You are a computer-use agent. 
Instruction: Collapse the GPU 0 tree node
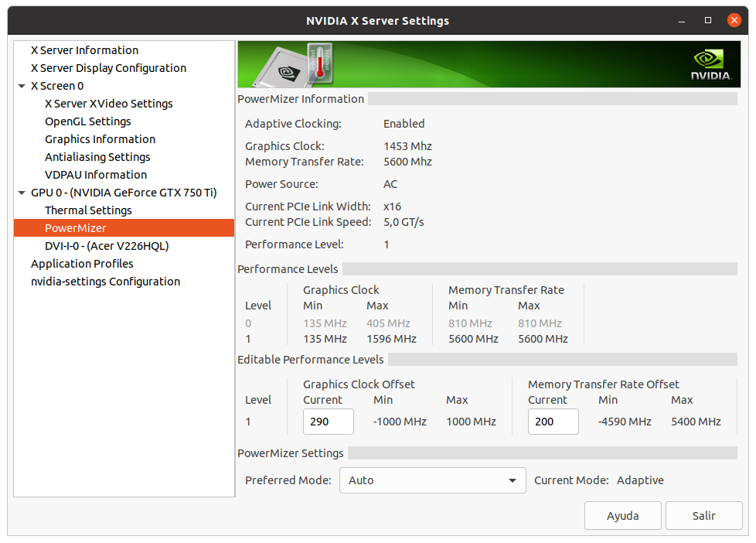[22, 193]
